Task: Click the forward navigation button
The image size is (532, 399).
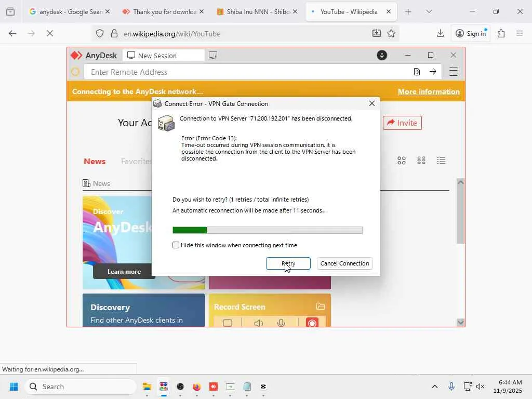Action: [x=31, y=33]
